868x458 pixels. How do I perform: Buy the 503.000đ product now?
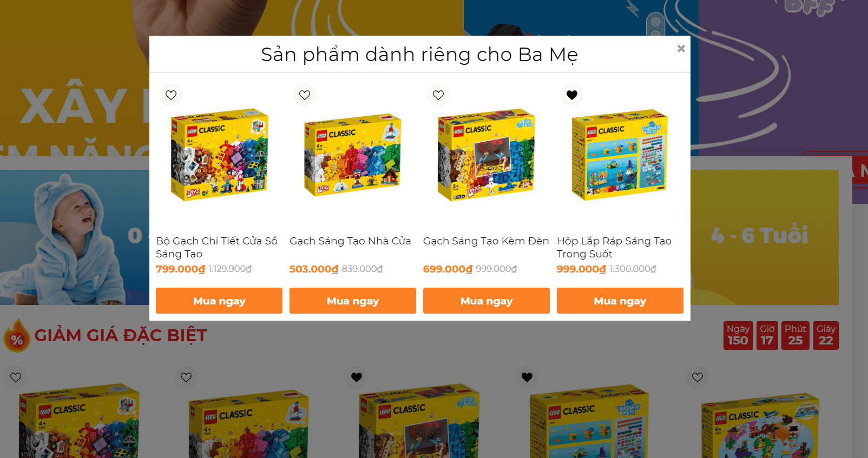pos(353,301)
